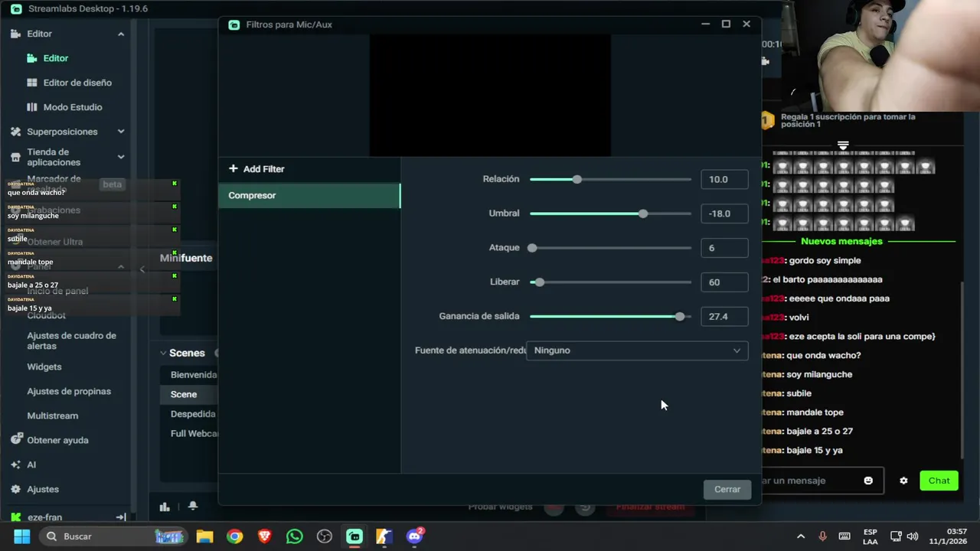Open Multistream in the sidebar

(x=53, y=416)
